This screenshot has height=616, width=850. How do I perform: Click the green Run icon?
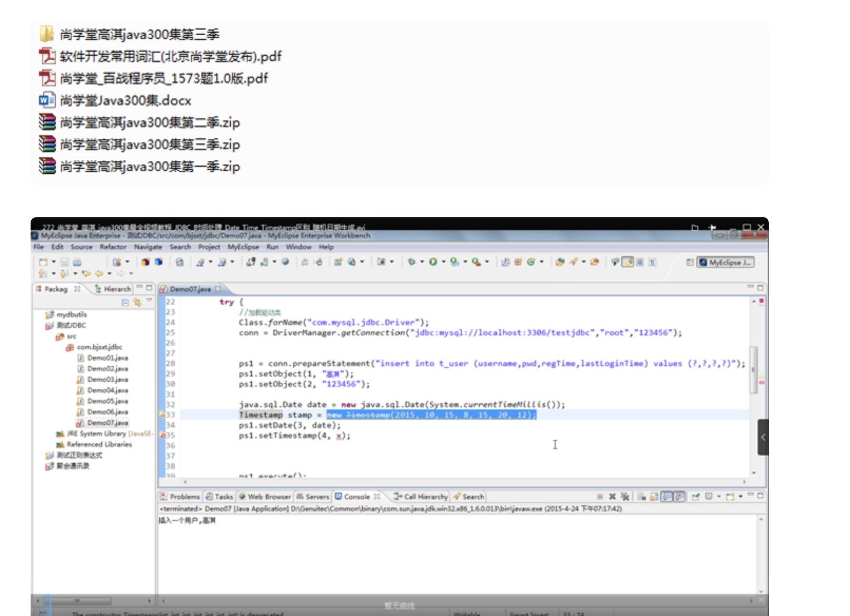point(433,262)
